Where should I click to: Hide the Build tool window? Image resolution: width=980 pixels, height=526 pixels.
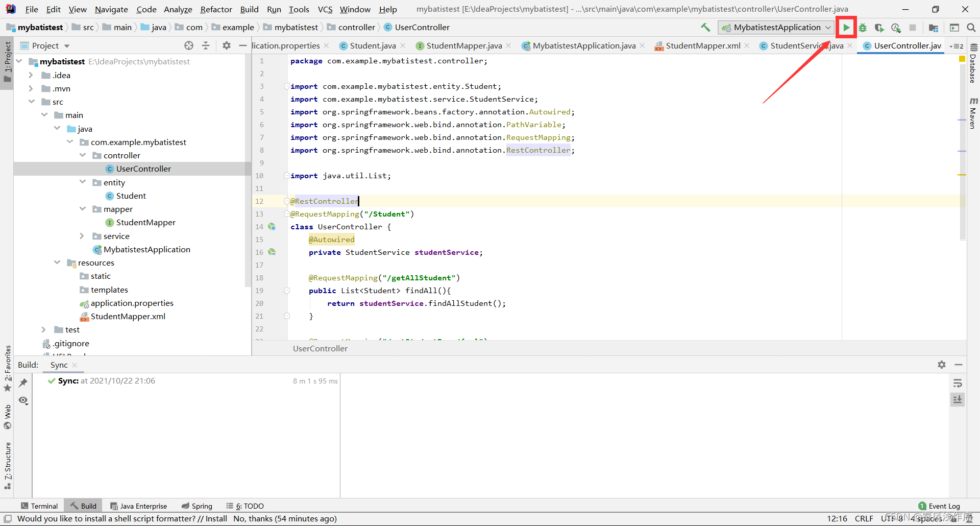(959, 365)
